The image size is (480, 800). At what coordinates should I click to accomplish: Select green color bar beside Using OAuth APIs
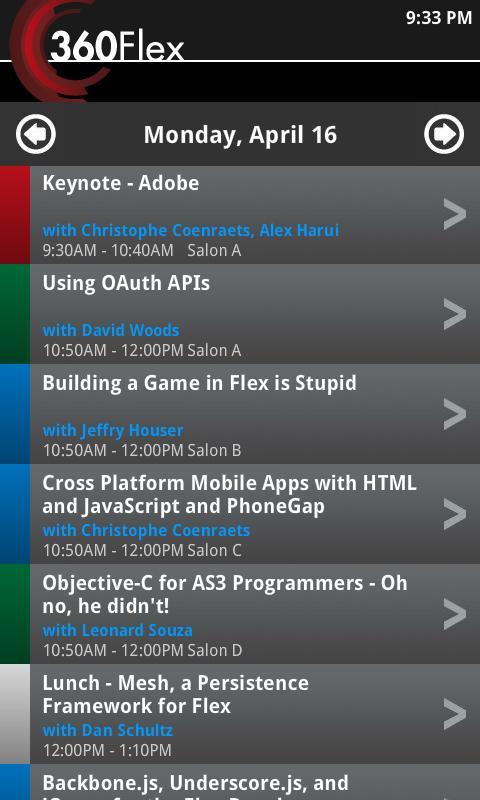coord(15,314)
